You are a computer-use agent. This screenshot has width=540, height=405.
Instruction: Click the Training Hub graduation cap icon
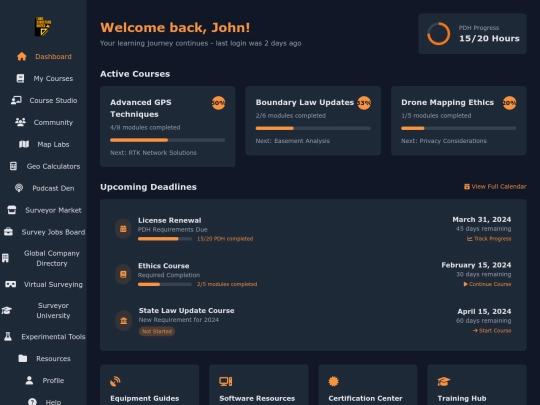(444, 382)
